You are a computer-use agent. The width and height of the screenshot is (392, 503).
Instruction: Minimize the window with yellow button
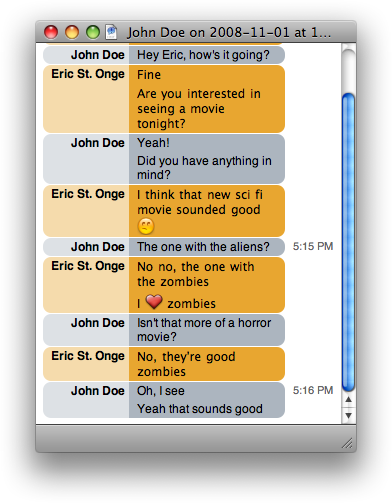72,32
